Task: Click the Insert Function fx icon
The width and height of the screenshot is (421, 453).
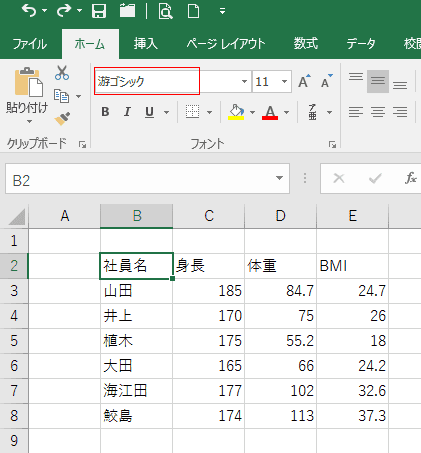Action: pyautogui.click(x=411, y=178)
